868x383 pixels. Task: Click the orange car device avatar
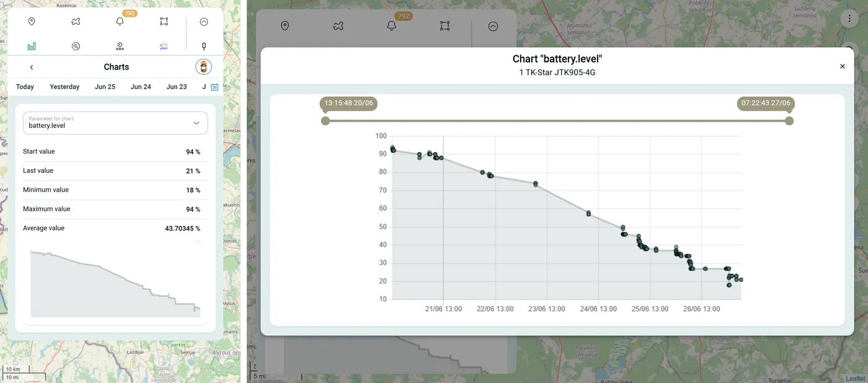point(203,67)
